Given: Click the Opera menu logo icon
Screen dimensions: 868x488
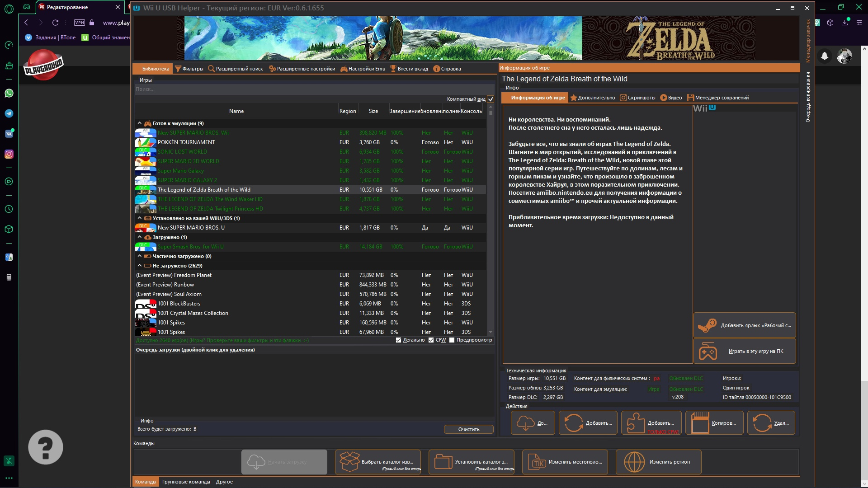Looking at the screenshot, I should pyautogui.click(x=9, y=8).
